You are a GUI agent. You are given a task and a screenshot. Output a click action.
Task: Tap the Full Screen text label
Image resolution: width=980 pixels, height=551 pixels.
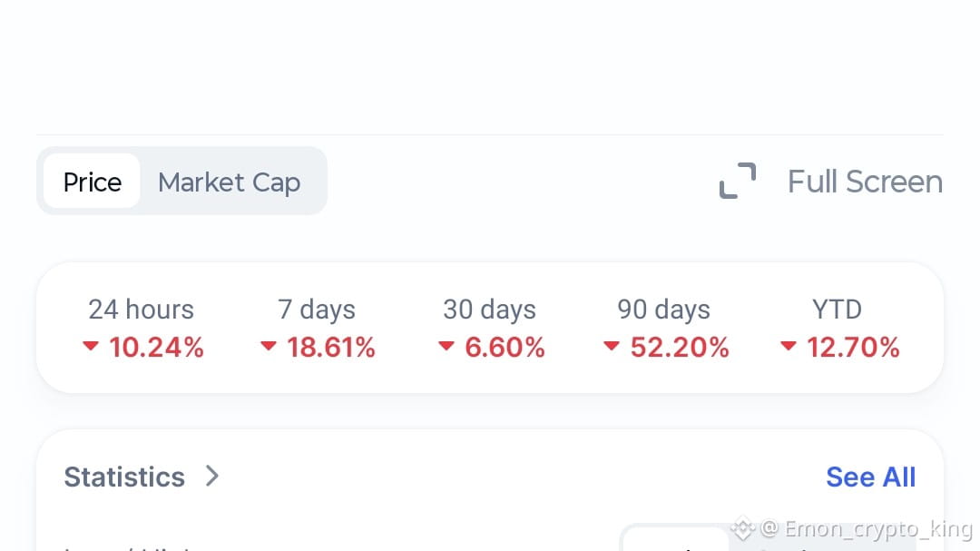865,182
